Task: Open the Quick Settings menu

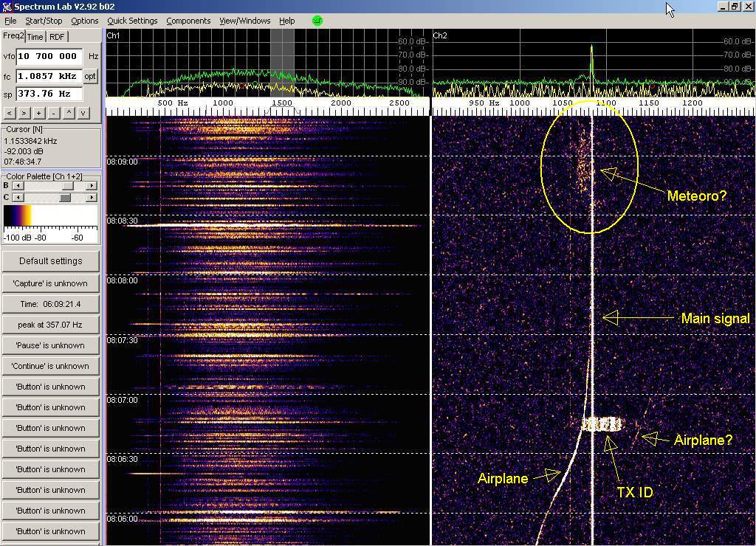Action: pos(132,21)
